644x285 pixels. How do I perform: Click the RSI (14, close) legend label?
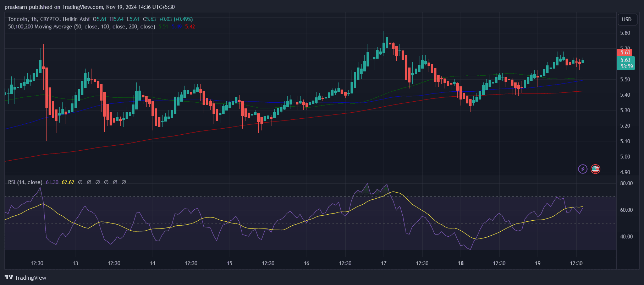pos(25,182)
